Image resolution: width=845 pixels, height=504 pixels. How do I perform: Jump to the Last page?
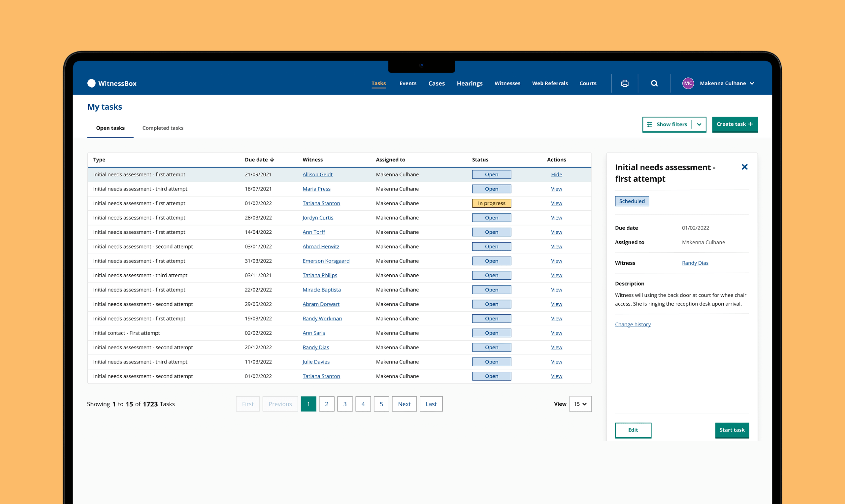coord(431,404)
